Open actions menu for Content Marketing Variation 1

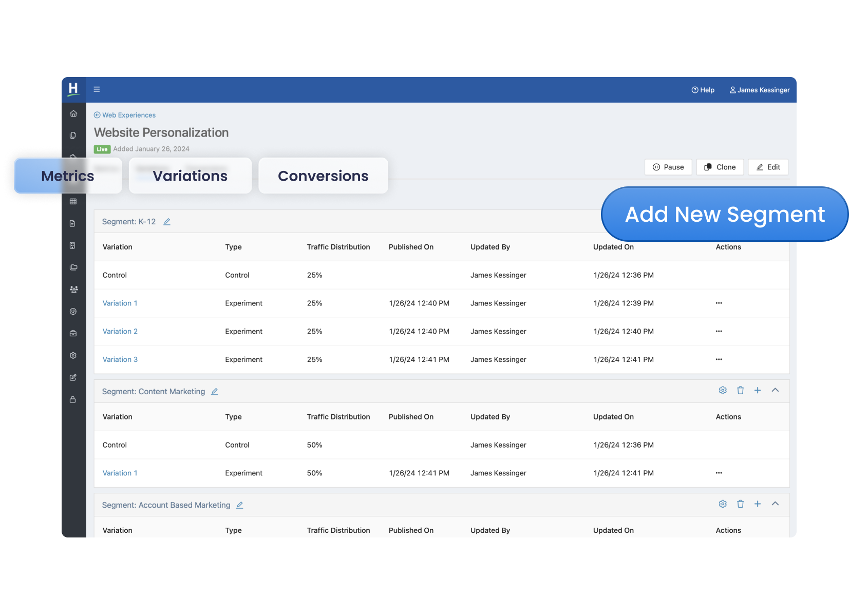pyautogui.click(x=719, y=473)
